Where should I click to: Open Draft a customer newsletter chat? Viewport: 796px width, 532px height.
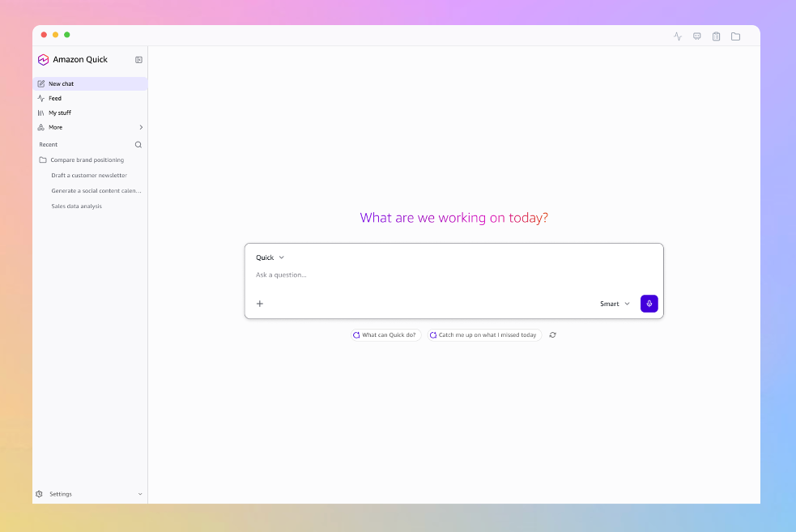coord(89,176)
